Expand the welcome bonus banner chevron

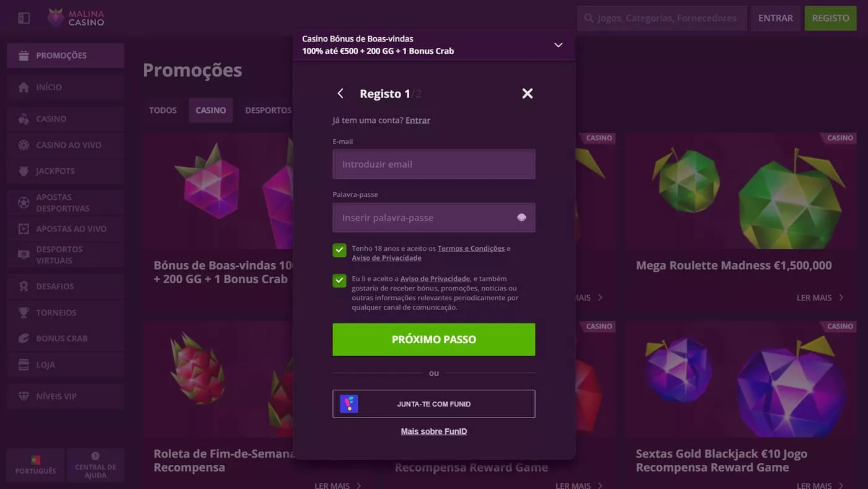tap(558, 45)
